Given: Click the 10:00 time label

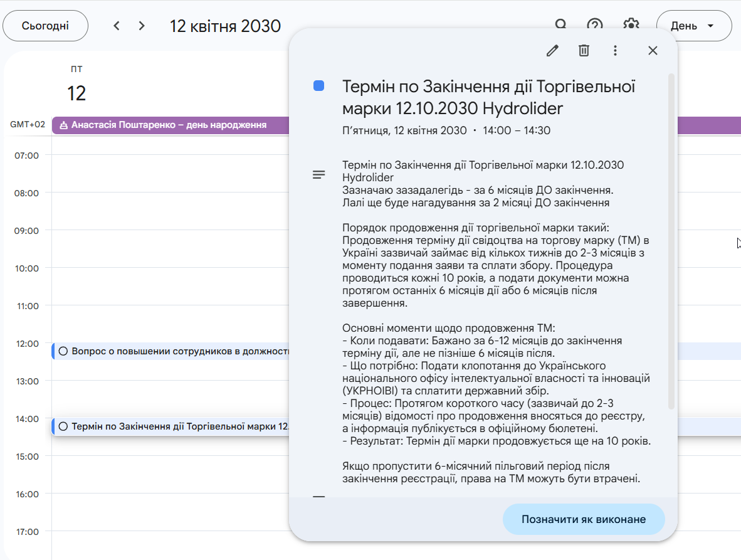Looking at the screenshot, I should (x=26, y=268).
